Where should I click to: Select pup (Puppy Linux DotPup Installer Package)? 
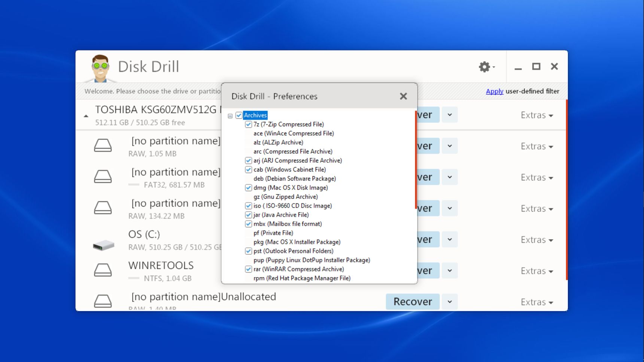tap(312, 260)
